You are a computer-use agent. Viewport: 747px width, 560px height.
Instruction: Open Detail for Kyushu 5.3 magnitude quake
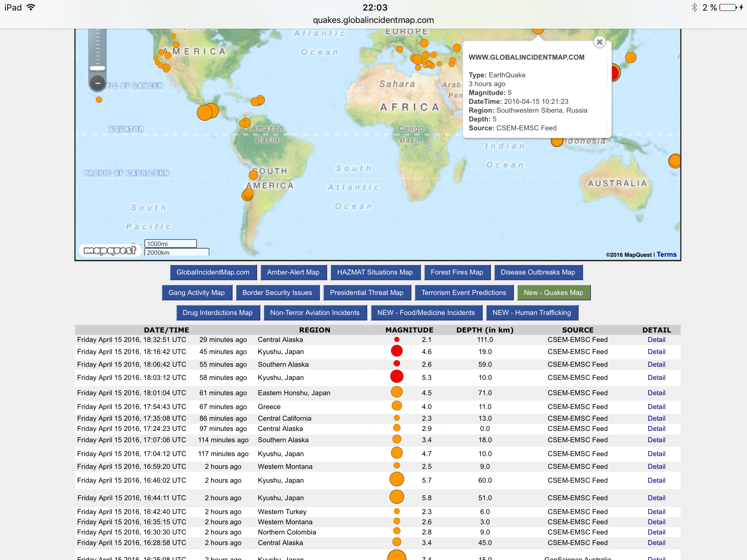(x=657, y=377)
